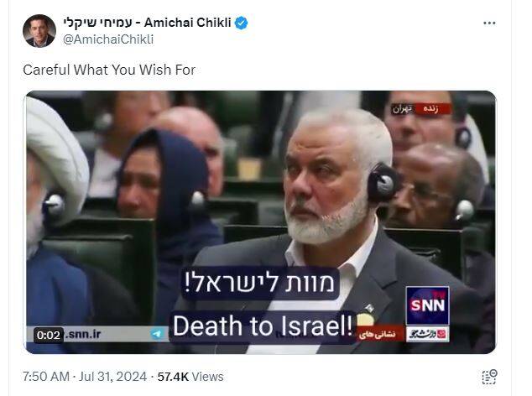
Task: Click the "Death to Israel!" English subtitle
Action: [263, 326]
